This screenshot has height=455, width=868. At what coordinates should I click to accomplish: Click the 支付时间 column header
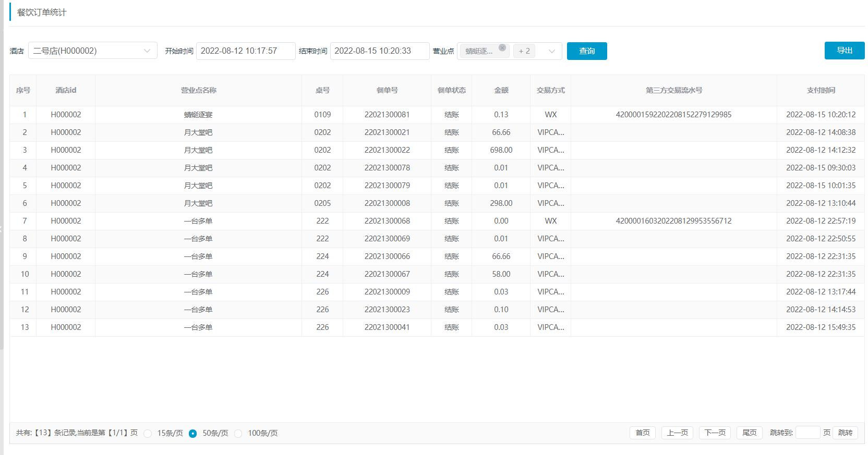821,90
